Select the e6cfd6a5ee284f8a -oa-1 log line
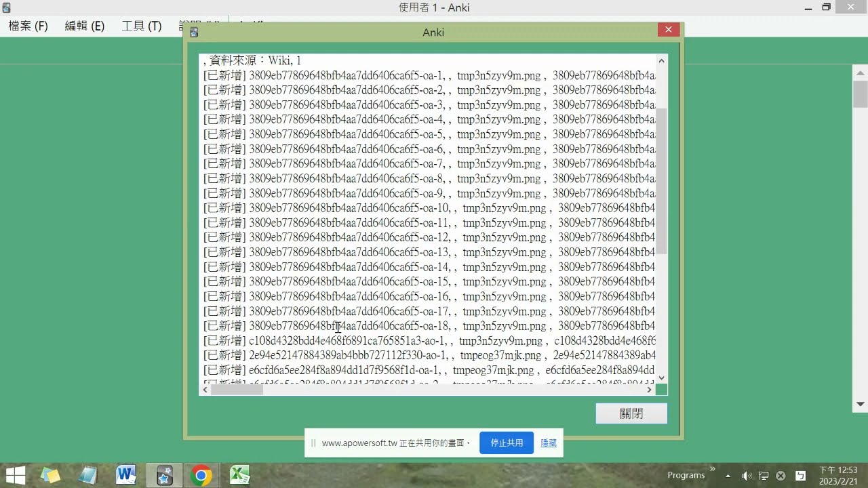 429,370
